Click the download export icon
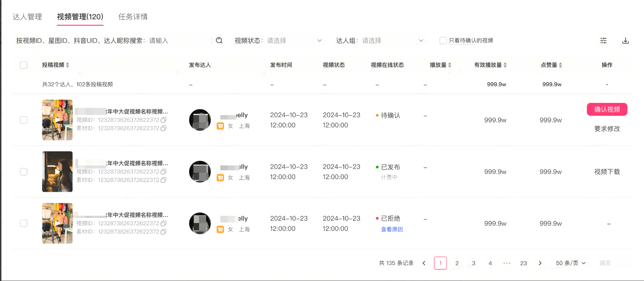Screen dimensions: 644x281 pyautogui.click(x=625, y=41)
